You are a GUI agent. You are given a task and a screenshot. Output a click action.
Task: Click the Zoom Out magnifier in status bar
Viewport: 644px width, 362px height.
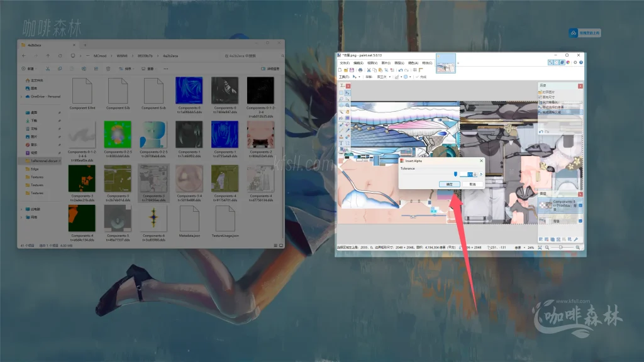547,248
